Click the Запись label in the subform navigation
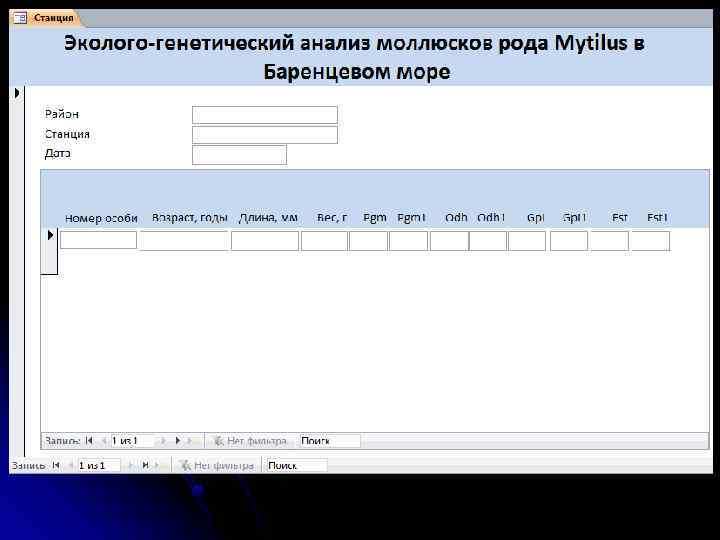Image resolution: width=720 pixels, height=540 pixels. (x=62, y=441)
